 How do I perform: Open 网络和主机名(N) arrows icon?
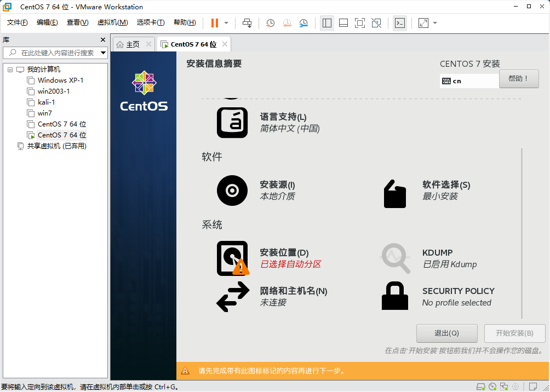coord(233,297)
